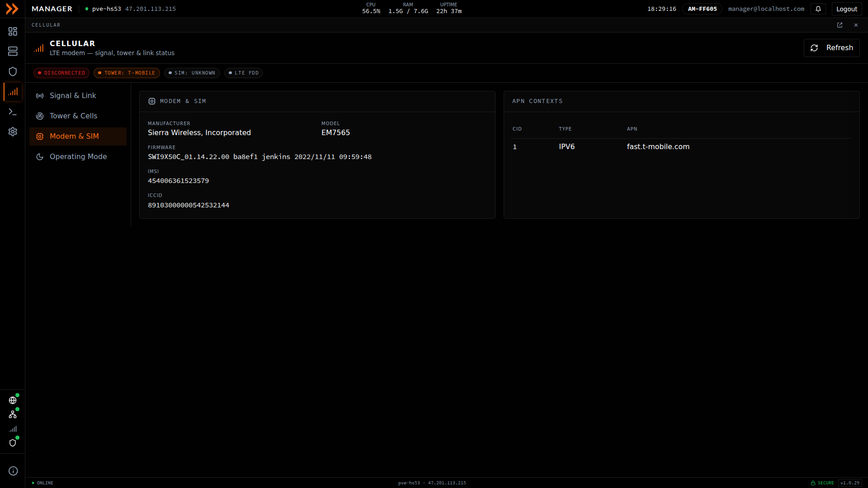Click the TYPE column header
The height and width of the screenshot is (488, 868).
tap(565, 129)
